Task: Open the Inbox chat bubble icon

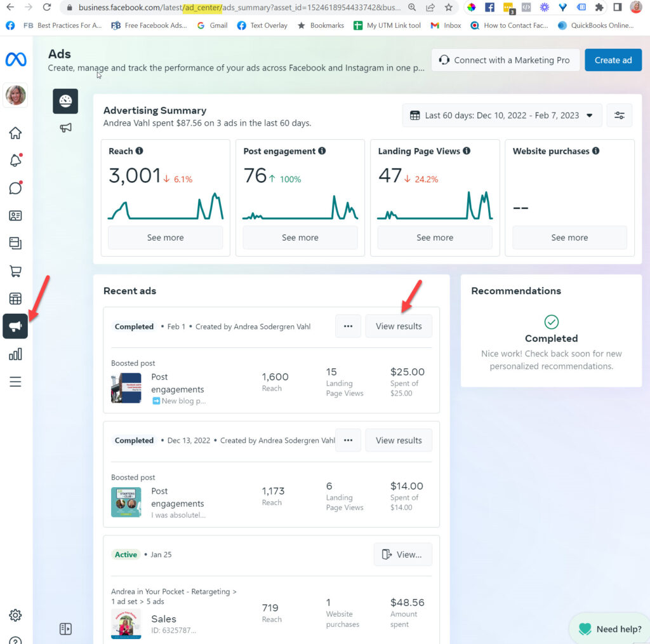Action: (x=15, y=188)
